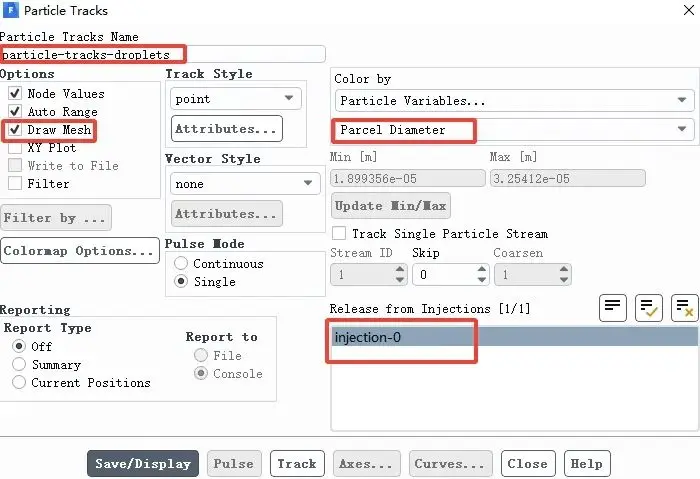Image resolution: width=700 pixels, height=479 pixels.
Task: Deselect all injections with X icon
Action: (684, 308)
